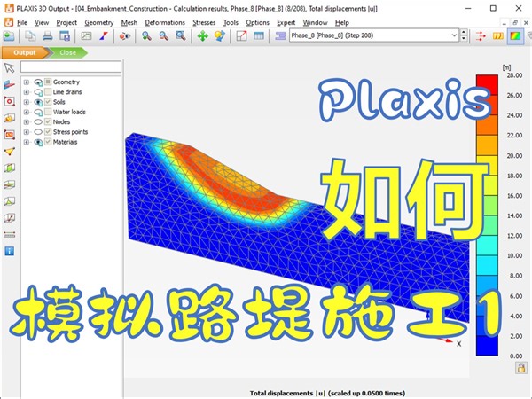The image size is (532, 399).
Task: Toggle the Materials visibility eye
Action: click(x=38, y=142)
